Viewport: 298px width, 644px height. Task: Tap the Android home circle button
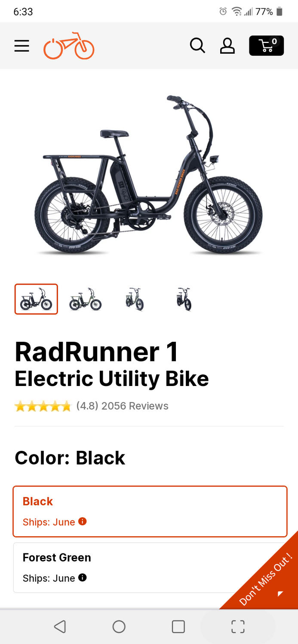119,627
